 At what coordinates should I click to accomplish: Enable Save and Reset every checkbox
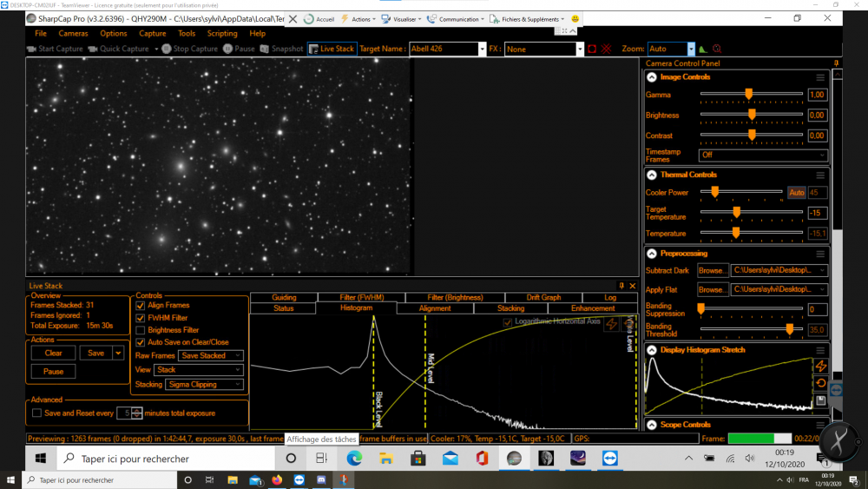(36, 413)
